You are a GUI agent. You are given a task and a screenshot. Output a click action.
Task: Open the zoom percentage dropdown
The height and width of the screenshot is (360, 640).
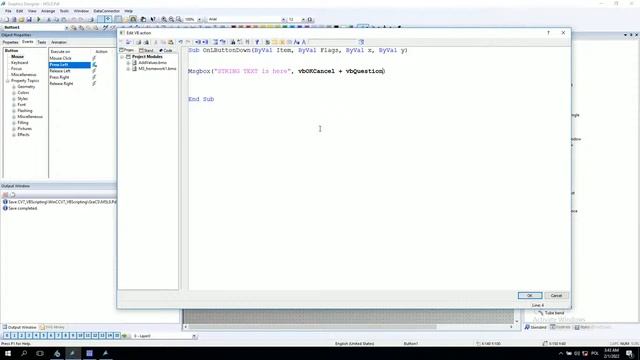point(199,20)
